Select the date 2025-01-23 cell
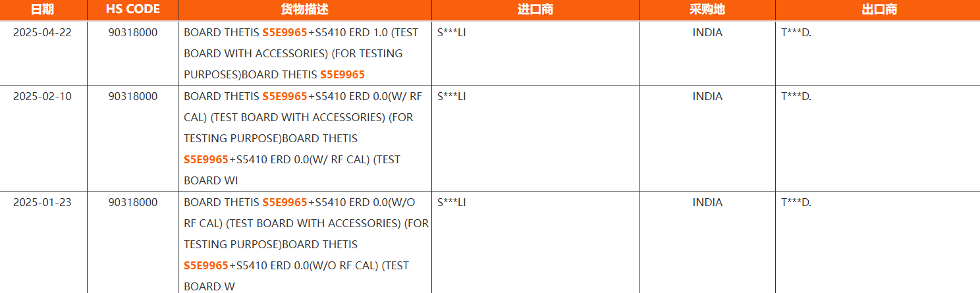The width and height of the screenshot is (980, 293). 42,202
